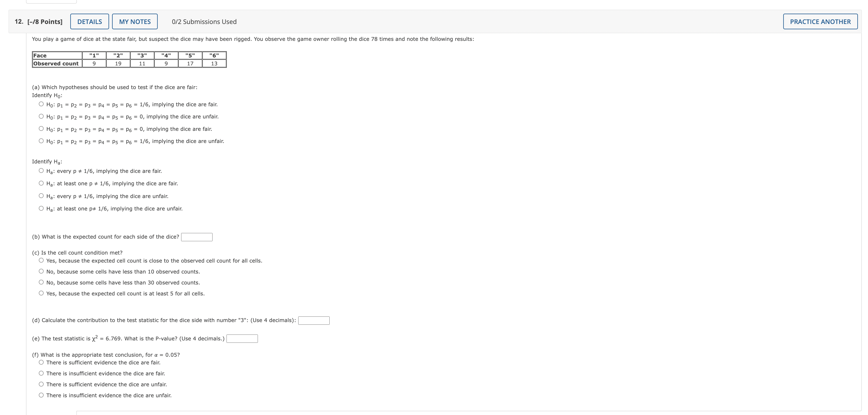Select 'Yes, expected count close to observed'
The image size is (868, 415).
tap(41, 260)
